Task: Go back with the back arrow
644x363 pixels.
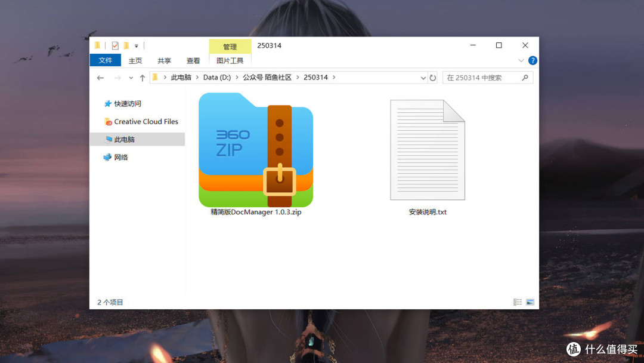Action: [100, 78]
